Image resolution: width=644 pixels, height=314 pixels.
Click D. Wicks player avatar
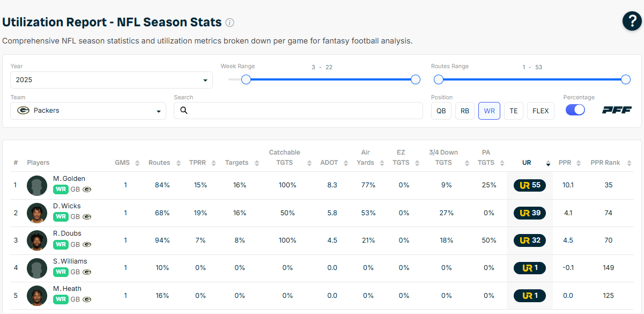coord(37,213)
